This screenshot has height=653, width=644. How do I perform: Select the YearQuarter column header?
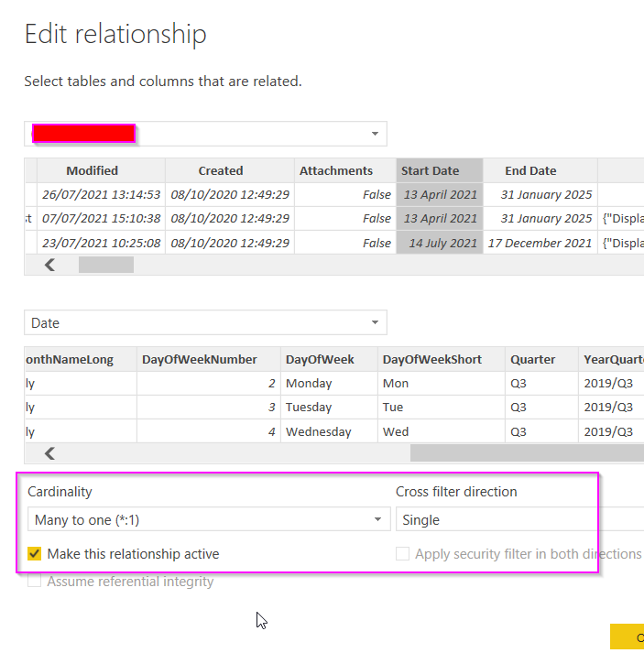pos(612,359)
